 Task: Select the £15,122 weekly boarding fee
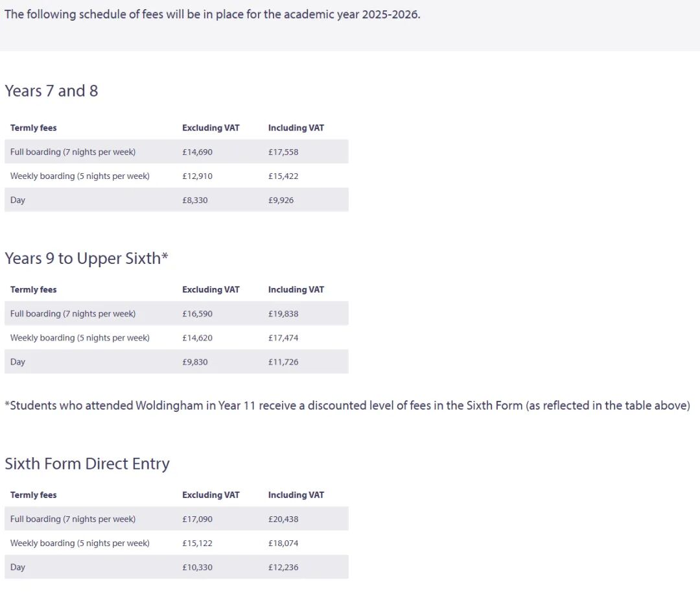(197, 543)
